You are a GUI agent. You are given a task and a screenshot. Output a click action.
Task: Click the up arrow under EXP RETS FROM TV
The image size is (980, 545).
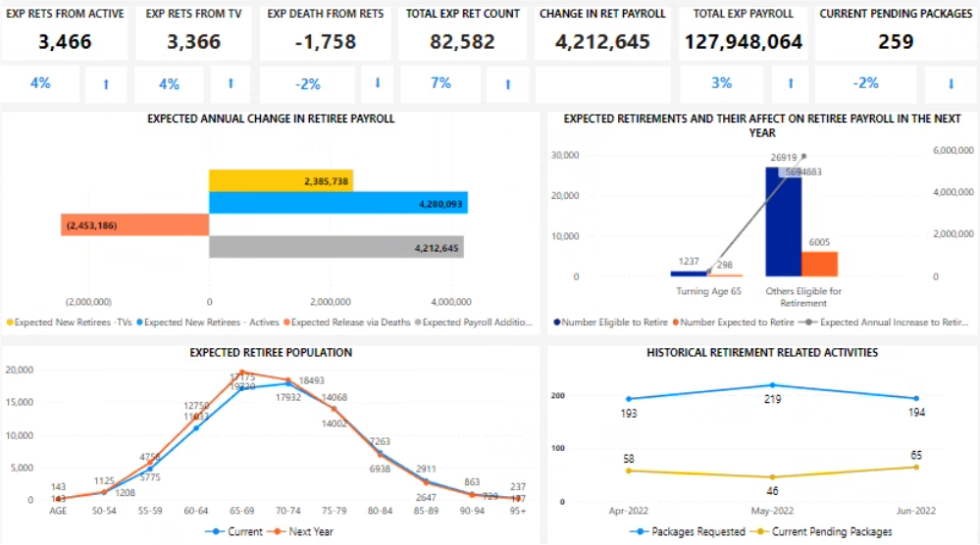point(231,84)
